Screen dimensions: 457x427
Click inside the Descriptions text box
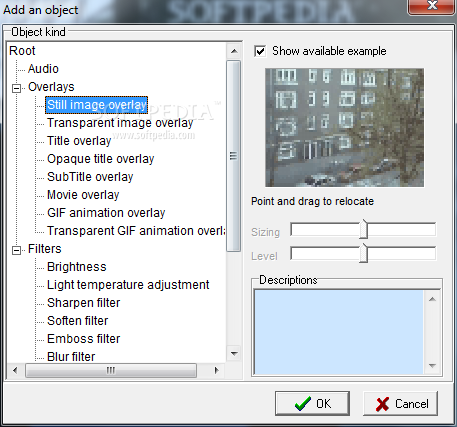click(x=339, y=332)
